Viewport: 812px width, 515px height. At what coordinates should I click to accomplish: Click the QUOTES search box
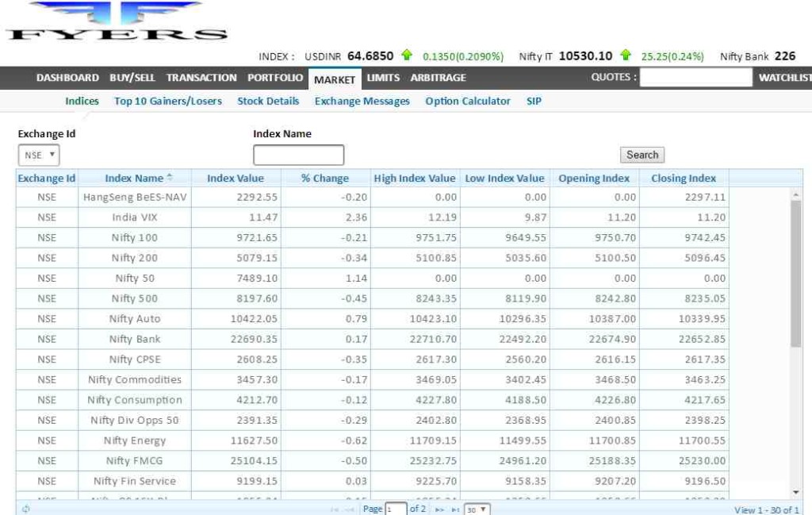pos(695,78)
